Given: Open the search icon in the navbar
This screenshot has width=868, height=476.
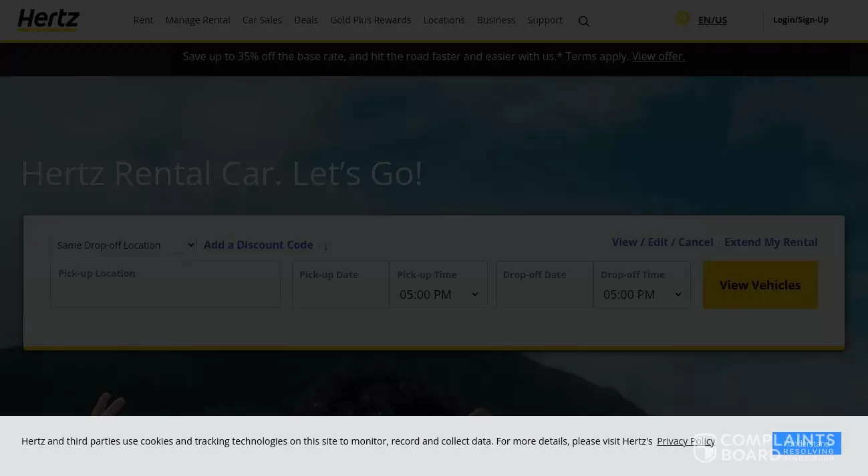Looking at the screenshot, I should pyautogui.click(x=583, y=21).
